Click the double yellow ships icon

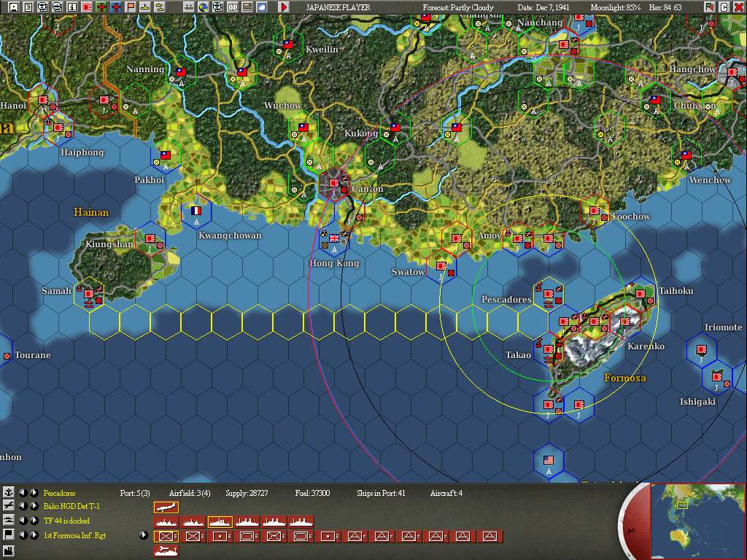coord(160,7)
